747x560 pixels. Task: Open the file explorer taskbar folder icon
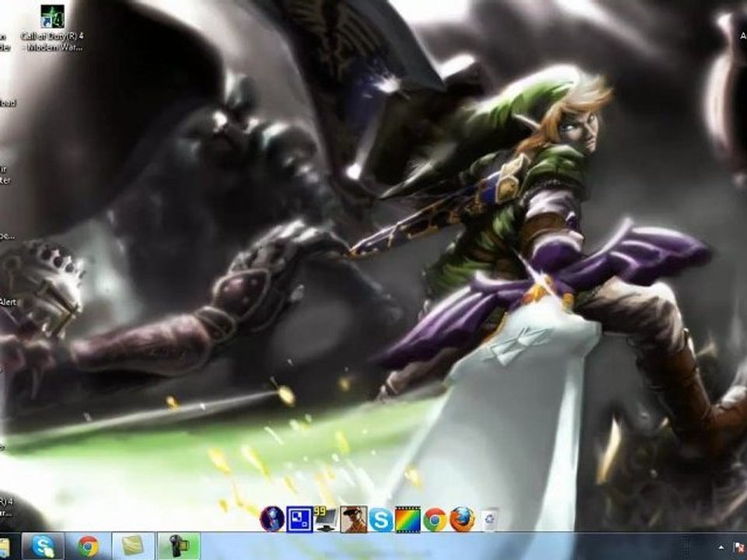[5, 548]
